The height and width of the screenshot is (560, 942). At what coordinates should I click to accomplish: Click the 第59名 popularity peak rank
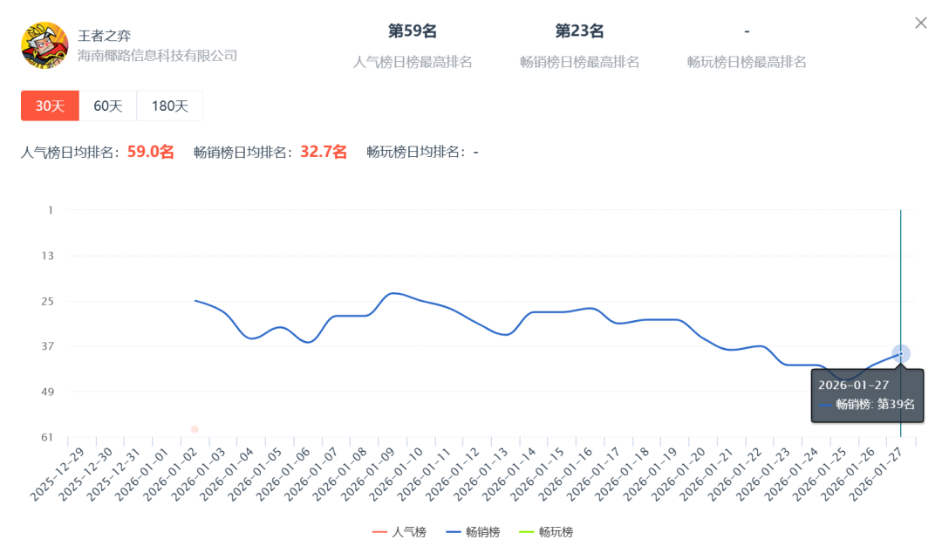click(413, 31)
